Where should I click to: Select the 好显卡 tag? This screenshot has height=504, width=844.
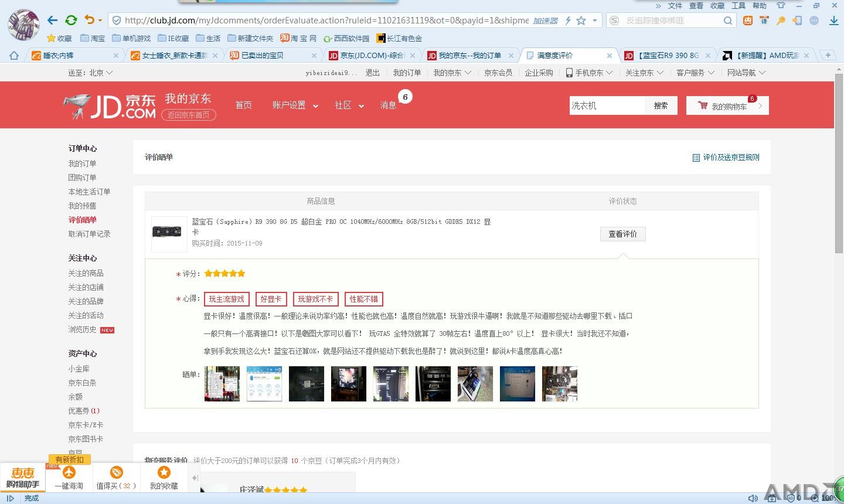tap(271, 299)
